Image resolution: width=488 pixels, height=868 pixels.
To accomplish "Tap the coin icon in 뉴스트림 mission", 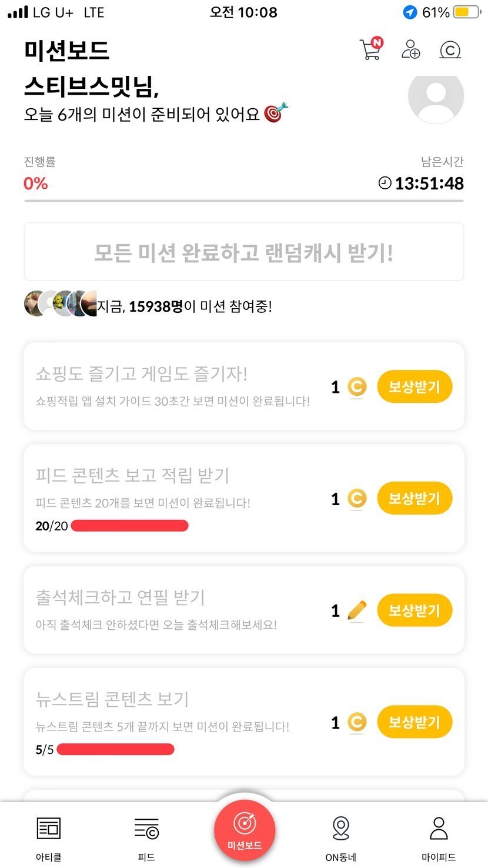I will point(356,722).
